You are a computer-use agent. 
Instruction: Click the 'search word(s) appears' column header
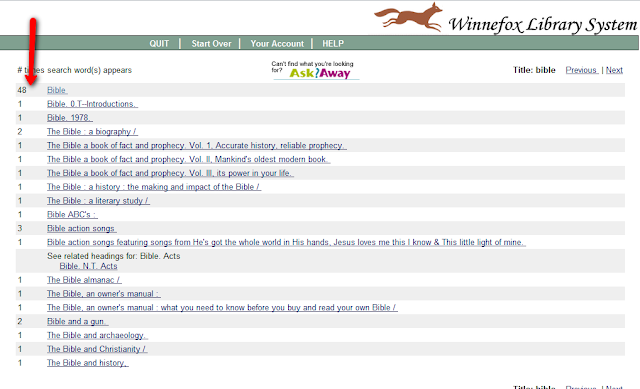click(x=74, y=70)
